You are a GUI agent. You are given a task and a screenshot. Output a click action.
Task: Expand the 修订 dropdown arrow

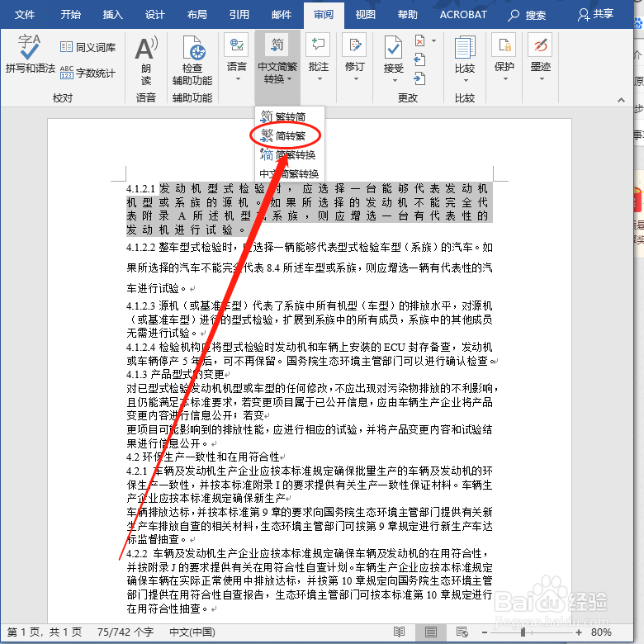[x=356, y=79]
